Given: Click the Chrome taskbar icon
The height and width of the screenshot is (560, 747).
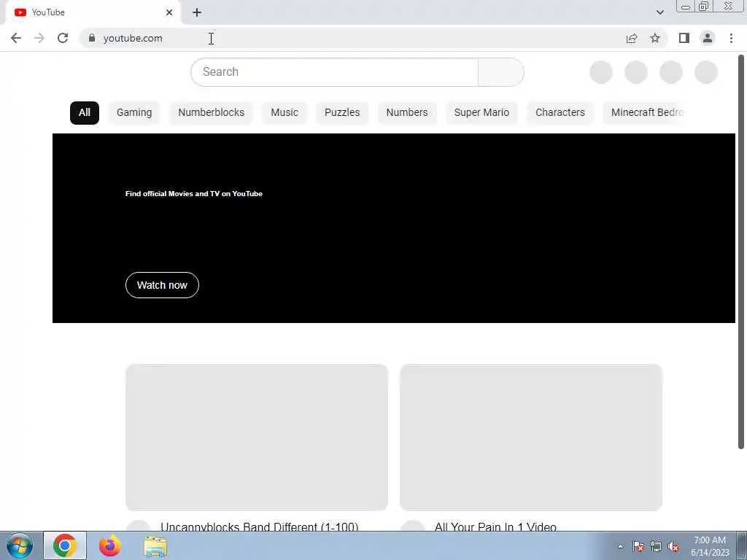Looking at the screenshot, I should [x=65, y=545].
